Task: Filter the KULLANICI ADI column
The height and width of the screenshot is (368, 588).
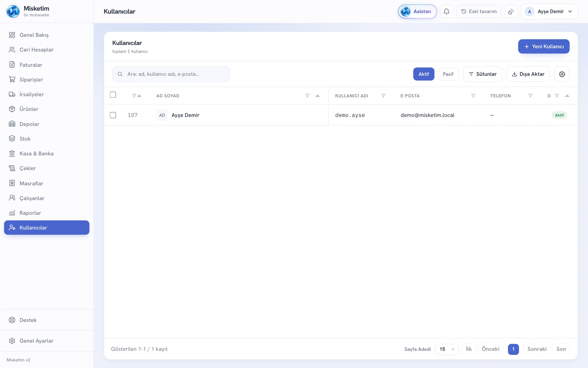Action: 383,96
